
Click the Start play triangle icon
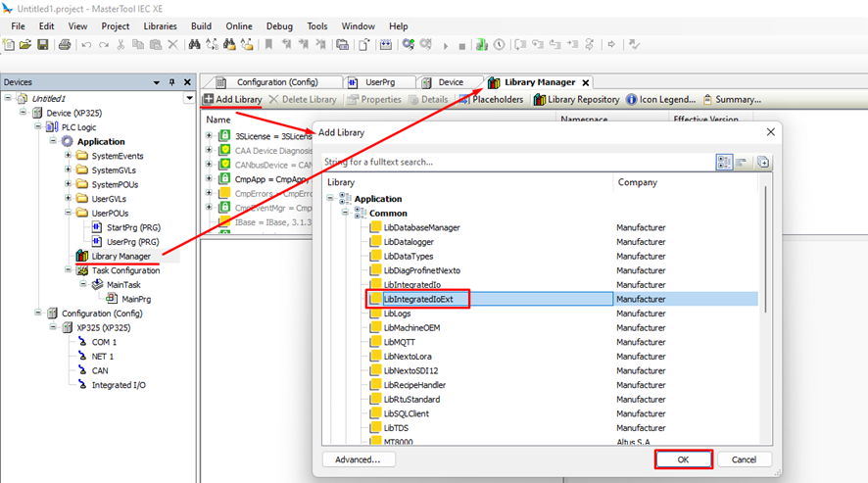coord(445,46)
